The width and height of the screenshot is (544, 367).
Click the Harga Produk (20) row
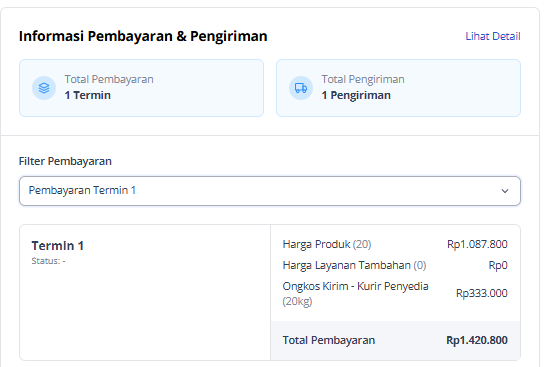(395, 244)
